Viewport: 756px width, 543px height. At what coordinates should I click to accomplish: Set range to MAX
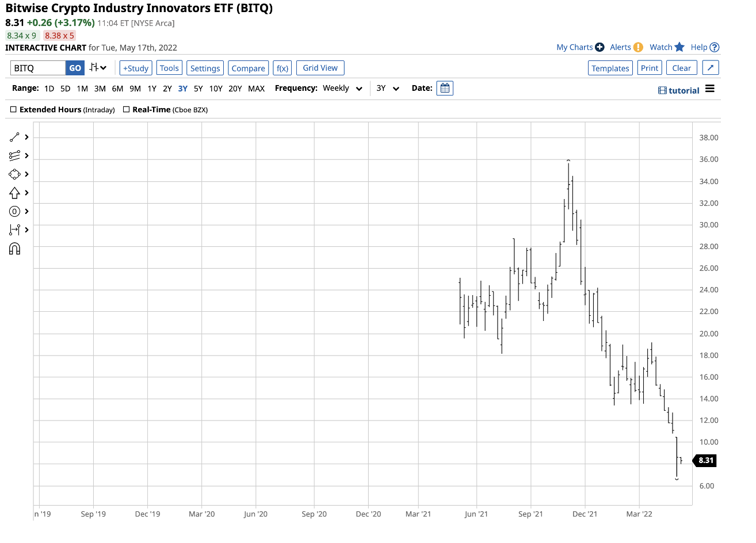(x=257, y=89)
